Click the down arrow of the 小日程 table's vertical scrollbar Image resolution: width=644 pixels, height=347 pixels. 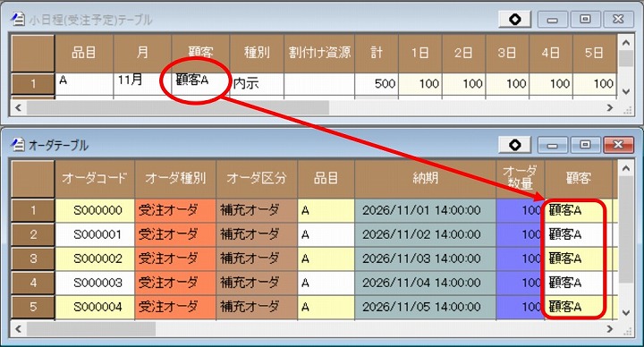click(626, 91)
